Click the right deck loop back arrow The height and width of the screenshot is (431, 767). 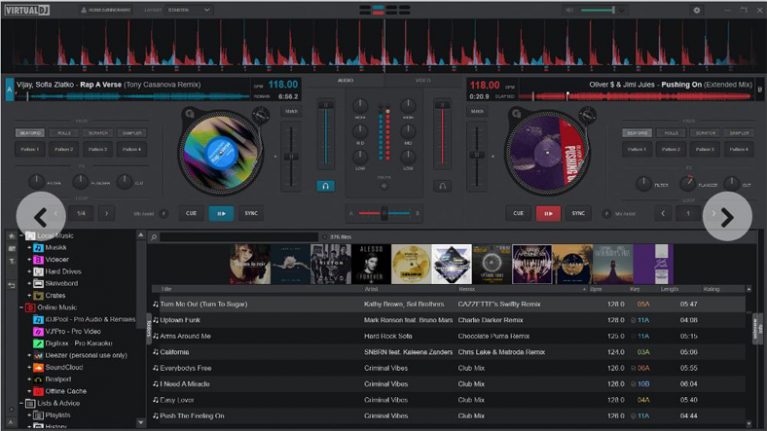pos(663,213)
